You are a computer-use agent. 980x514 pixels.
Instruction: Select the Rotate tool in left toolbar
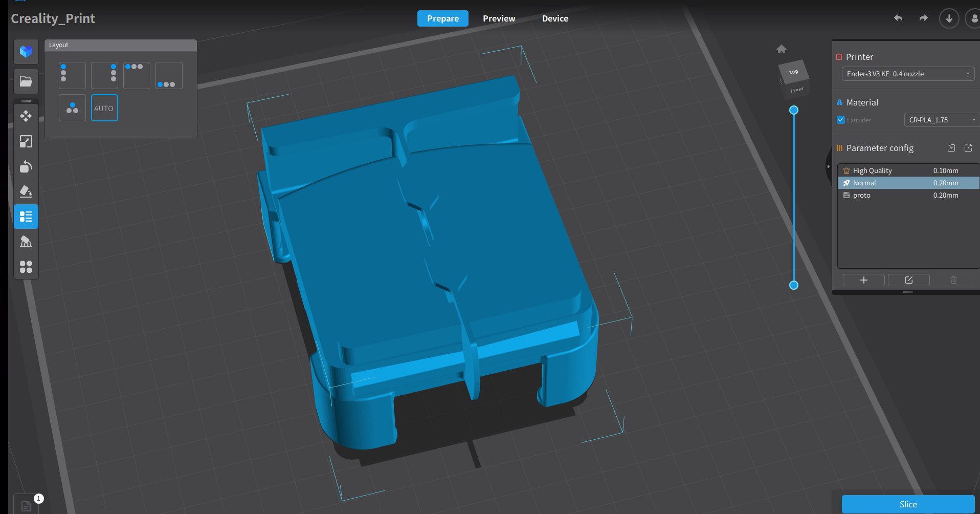(x=26, y=166)
